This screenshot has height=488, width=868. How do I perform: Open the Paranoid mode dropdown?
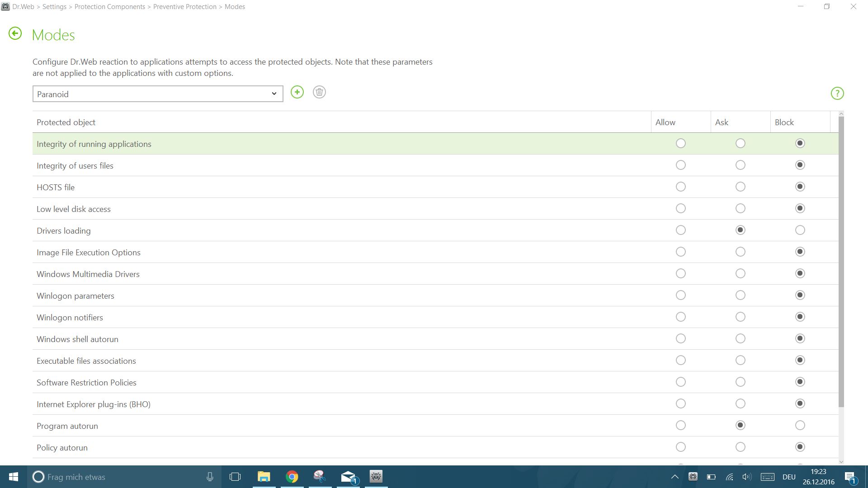point(158,94)
